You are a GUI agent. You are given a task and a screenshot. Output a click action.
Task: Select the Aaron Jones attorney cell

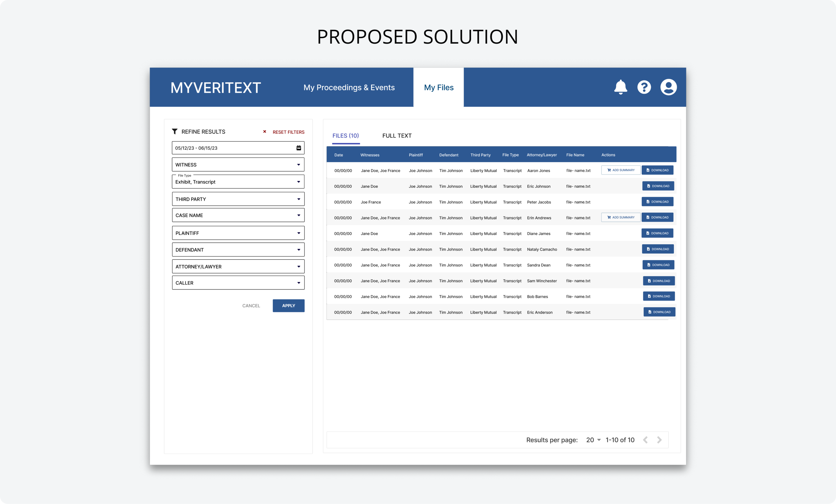tap(539, 171)
